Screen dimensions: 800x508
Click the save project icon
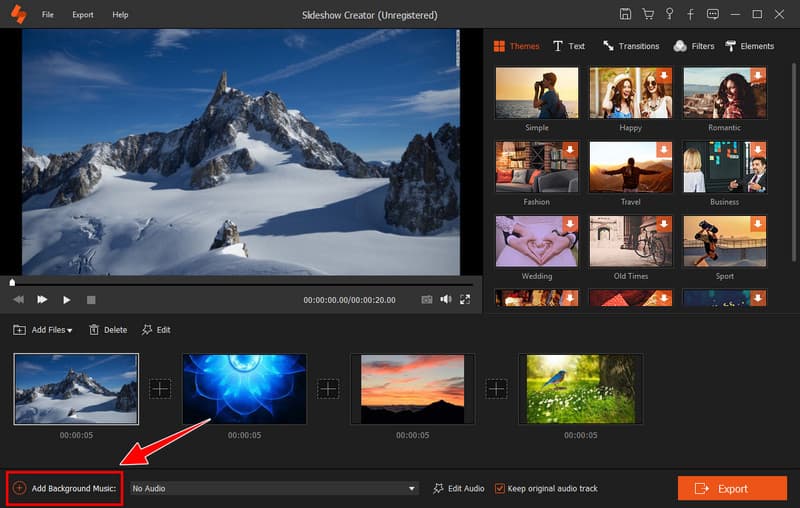coord(625,15)
